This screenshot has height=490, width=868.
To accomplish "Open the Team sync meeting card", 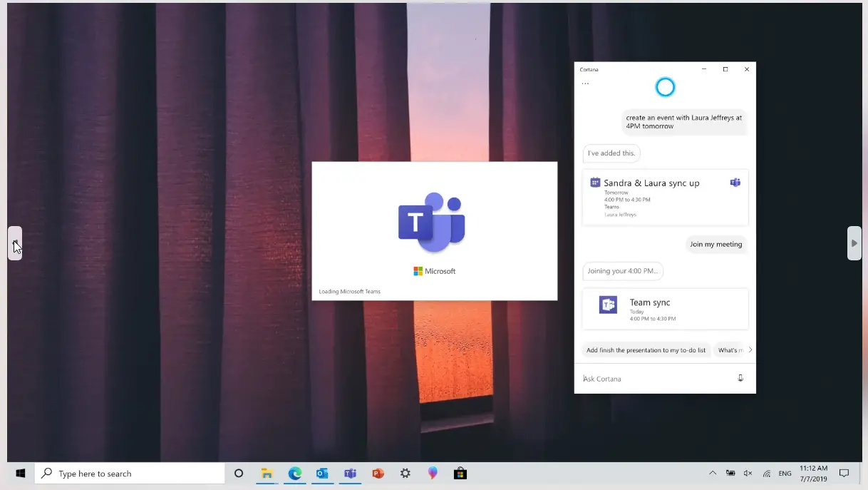I will pyautogui.click(x=665, y=309).
